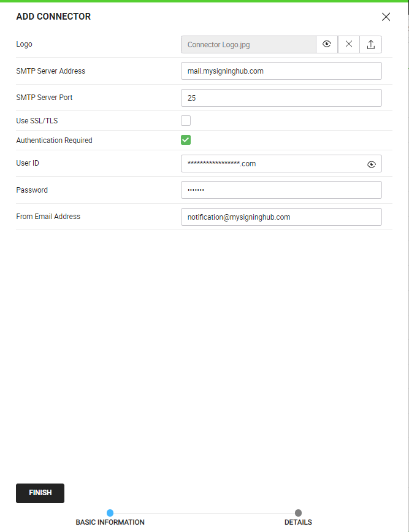Preview the uploaded connector logo
Viewport: 409px width, 532px height.
[327, 44]
